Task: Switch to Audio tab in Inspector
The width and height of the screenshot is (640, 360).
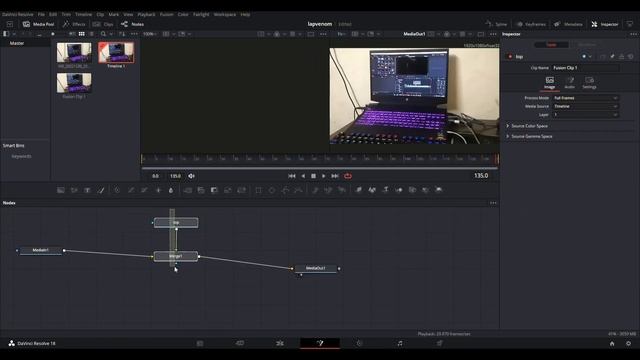Action: tap(570, 82)
